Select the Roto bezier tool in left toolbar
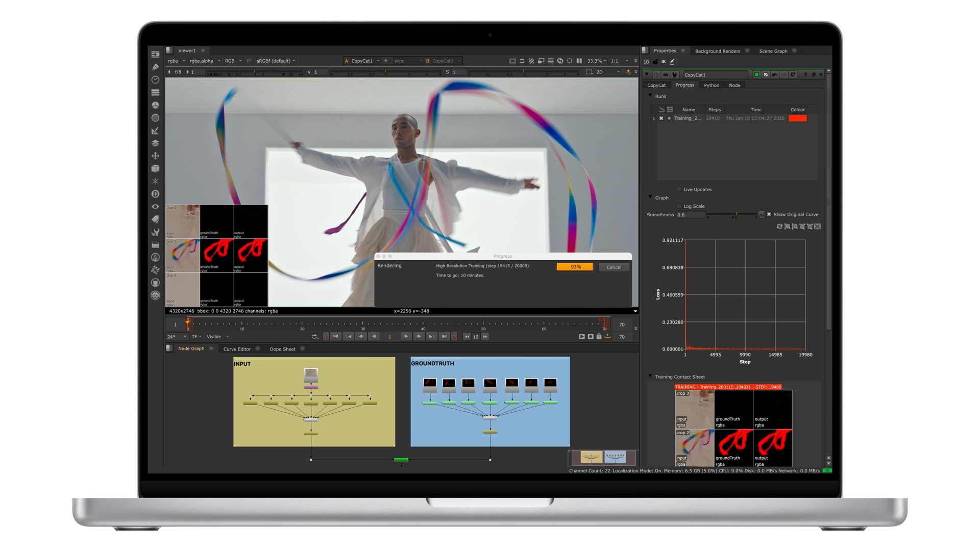Image resolution: width=980 pixels, height=551 pixels. coord(155,67)
